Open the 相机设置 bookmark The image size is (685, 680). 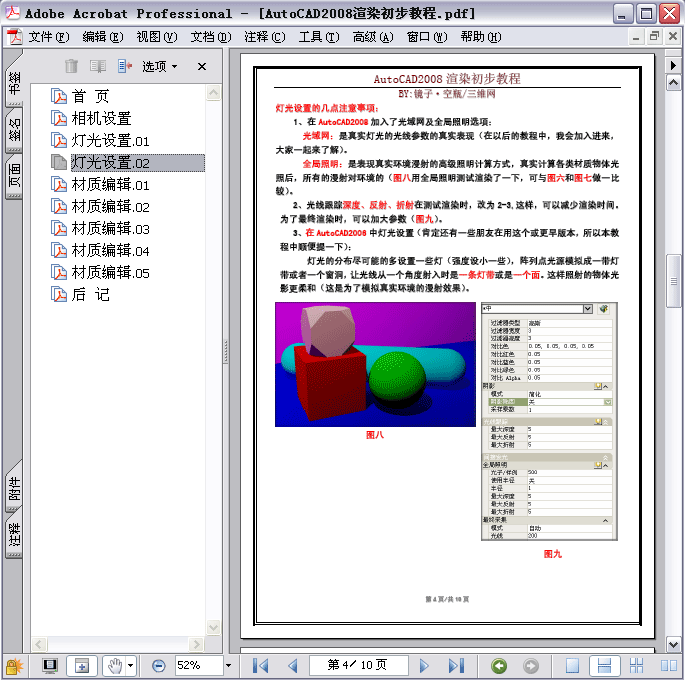coord(101,118)
